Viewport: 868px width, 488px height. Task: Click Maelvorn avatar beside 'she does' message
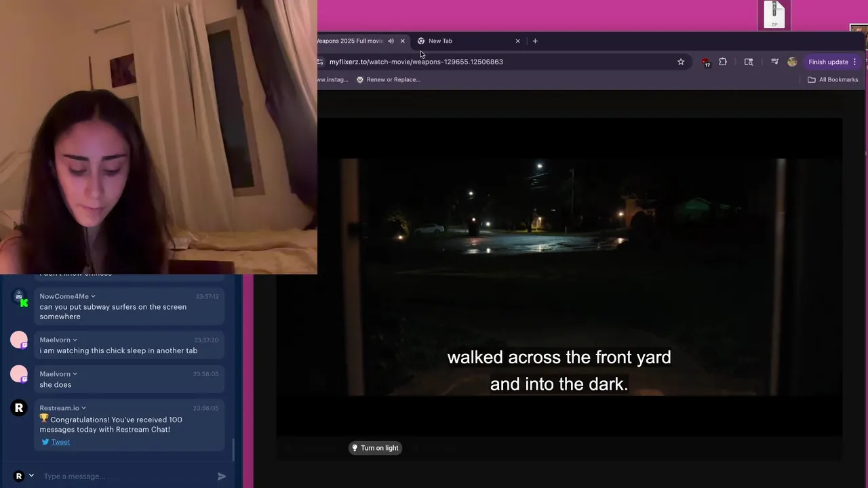[x=19, y=374]
